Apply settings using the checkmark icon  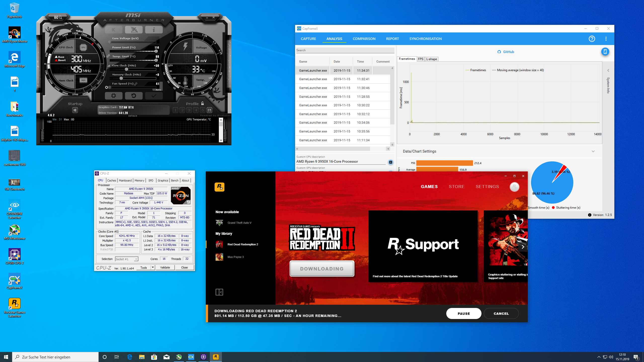154,96
